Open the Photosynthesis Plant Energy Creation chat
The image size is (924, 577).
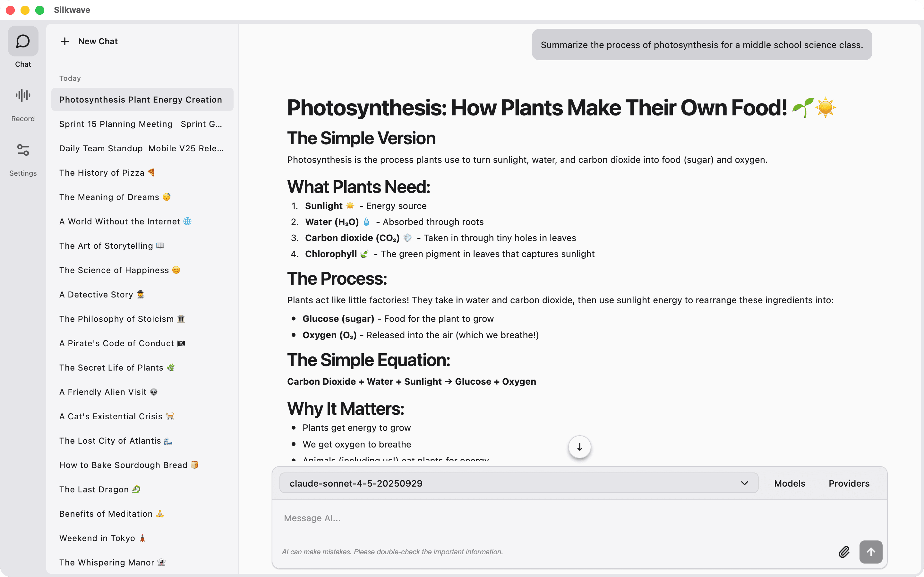pos(141,99)
